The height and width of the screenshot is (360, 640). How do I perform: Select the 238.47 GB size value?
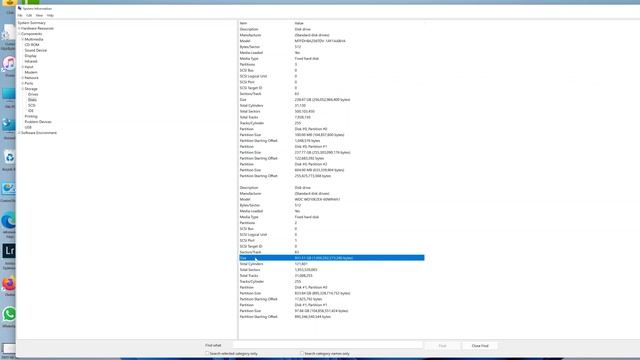(x=322, y=100)
